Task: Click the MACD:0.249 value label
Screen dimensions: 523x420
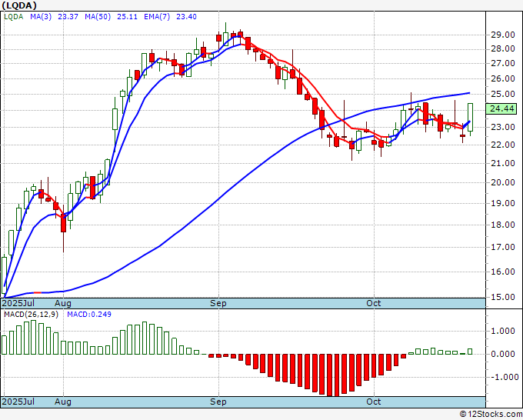Action: click(89, 315)
